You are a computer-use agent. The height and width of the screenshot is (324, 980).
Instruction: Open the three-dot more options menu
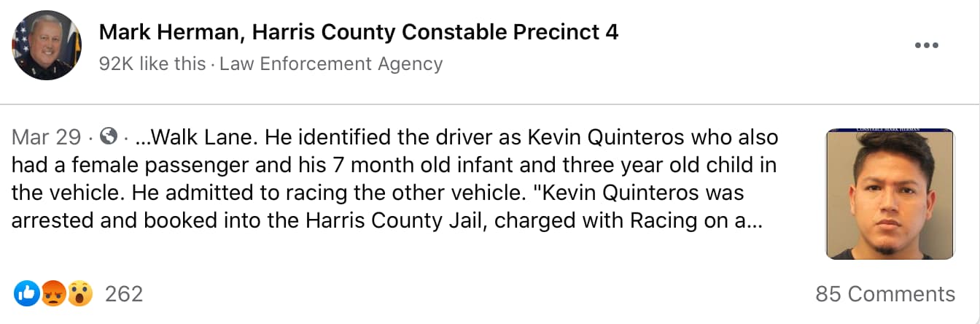coord(926,45)
